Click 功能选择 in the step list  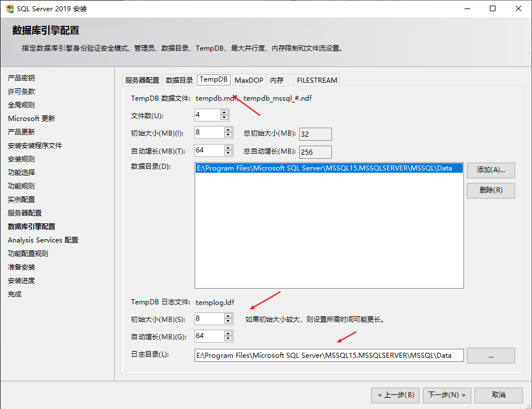(x=21, y=172)
